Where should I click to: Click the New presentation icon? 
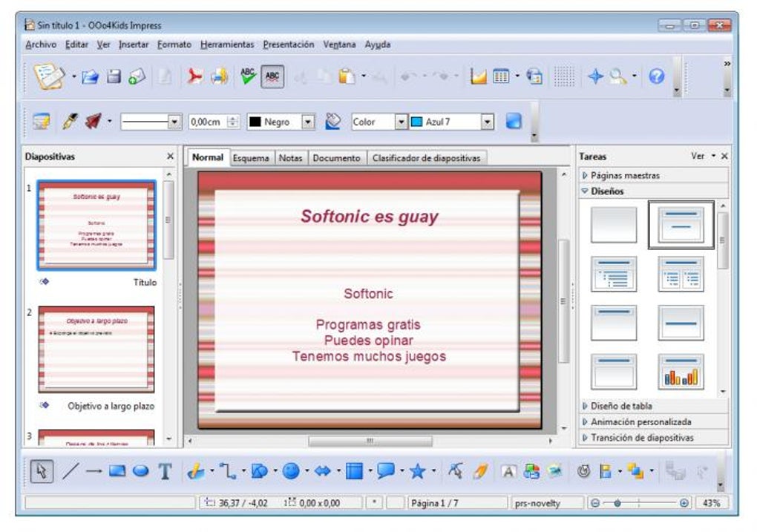pyautogui.click(x=48, y=76)
